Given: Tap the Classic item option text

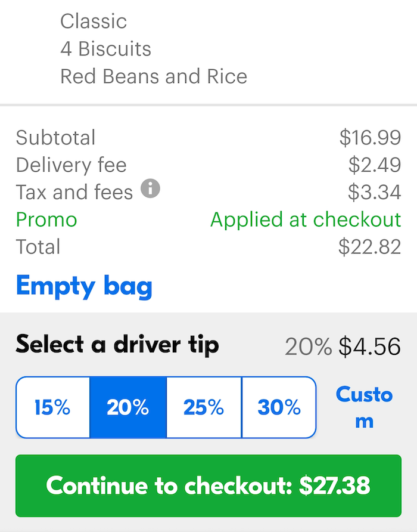Looking at the screenshot, I should pos(94,21).
